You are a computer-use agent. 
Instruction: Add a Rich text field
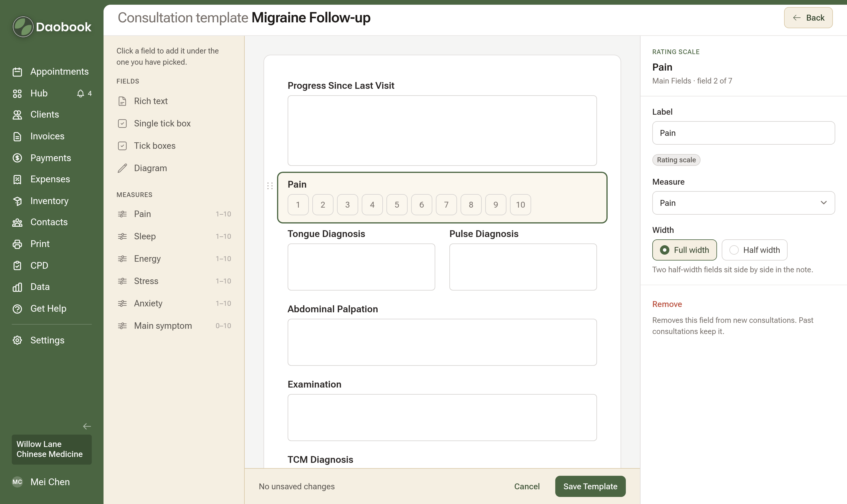(174, 101)
